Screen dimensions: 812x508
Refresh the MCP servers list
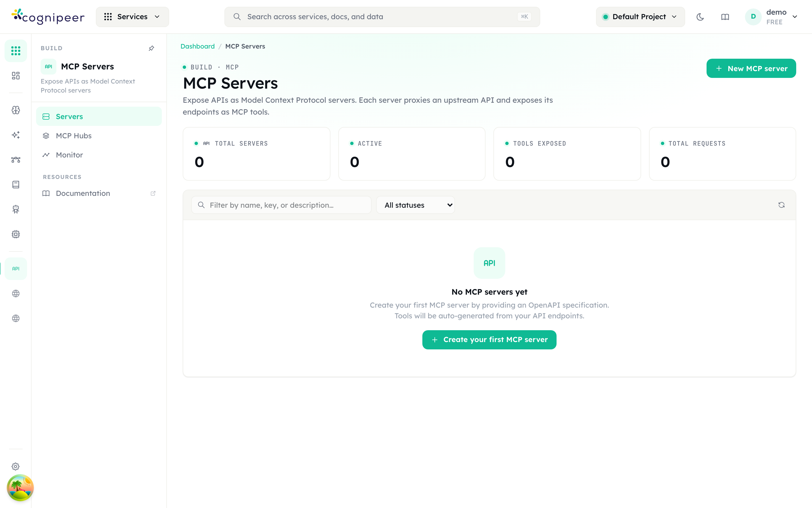click(782, 205)
